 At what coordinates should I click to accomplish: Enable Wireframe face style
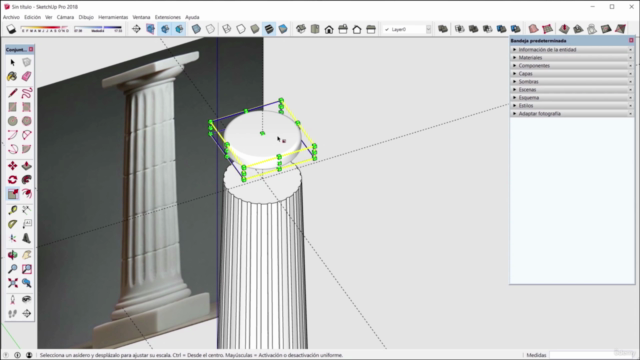click(227, 29)
